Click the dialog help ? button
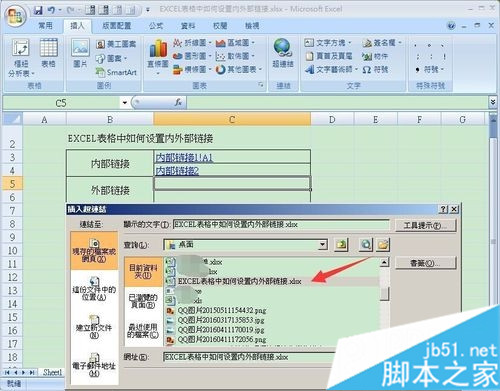The width and height of the screenshot is (500, 391). point(443,209)
